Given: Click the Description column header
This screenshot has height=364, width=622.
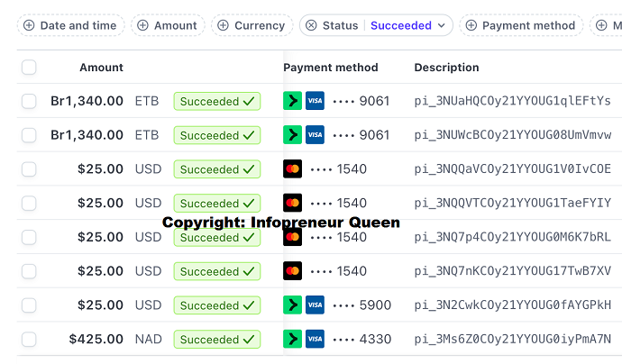Looking at the screenshot, I should coord(446,68).
